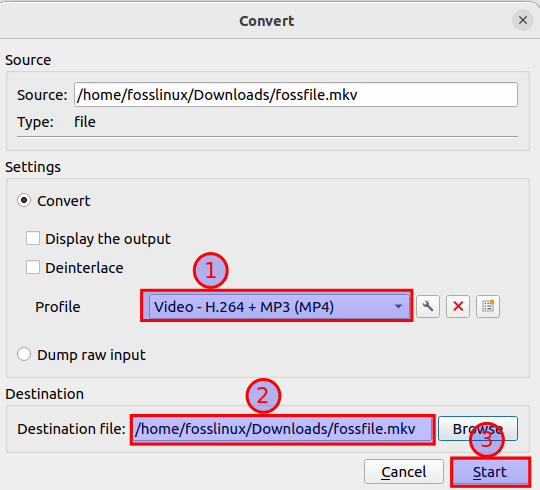Start the conversion with Start button
This screenshot has height=490, width=540.
pos(490,472)
